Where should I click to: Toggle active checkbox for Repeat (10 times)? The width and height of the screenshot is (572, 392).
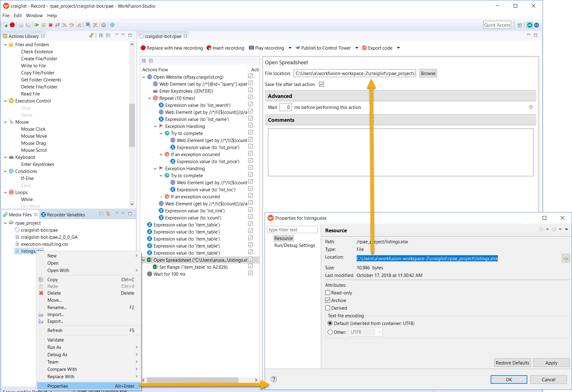point(251,97)
